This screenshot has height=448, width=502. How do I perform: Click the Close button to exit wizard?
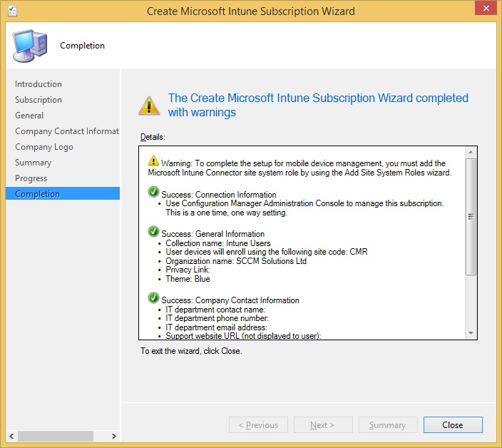pyautogui.click(x=453, y=424)
